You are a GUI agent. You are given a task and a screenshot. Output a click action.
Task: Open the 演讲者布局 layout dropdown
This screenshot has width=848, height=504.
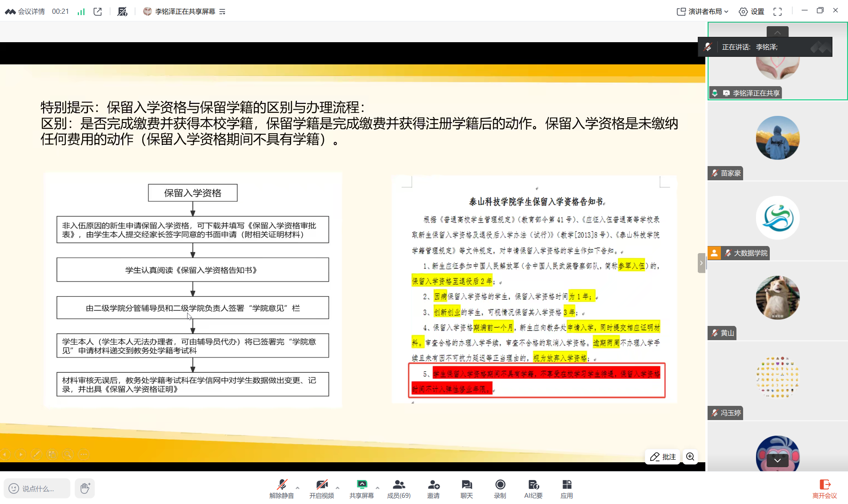pos(702,12)
